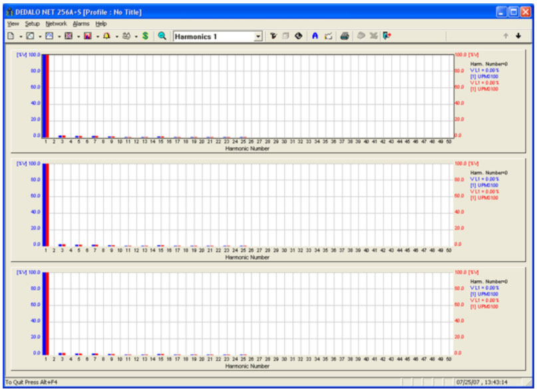Screen dimensions: 537x392
Task: Click the alarm bell toolbar icon
Action: [106, 36]
